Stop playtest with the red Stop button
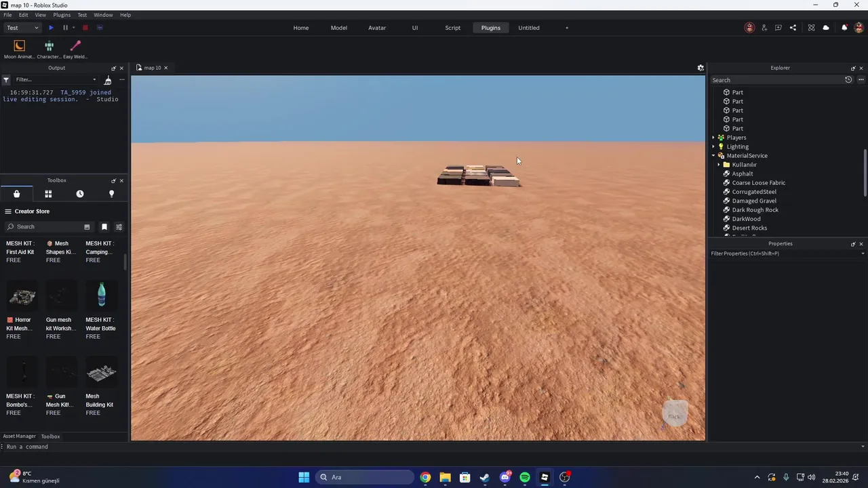Viewport: 868px width, 488px height. pyautogui.click(x=85, y=28)
